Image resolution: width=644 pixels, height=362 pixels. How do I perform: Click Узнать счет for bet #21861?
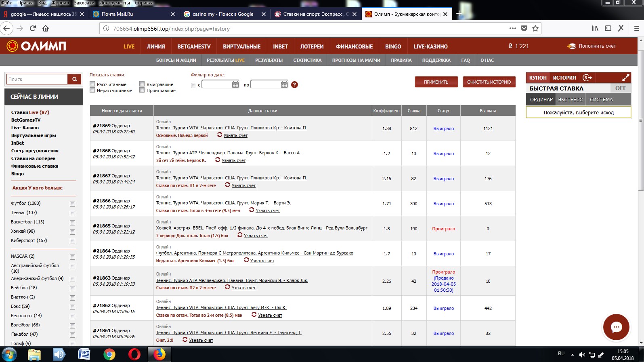(x=201, y=340)
